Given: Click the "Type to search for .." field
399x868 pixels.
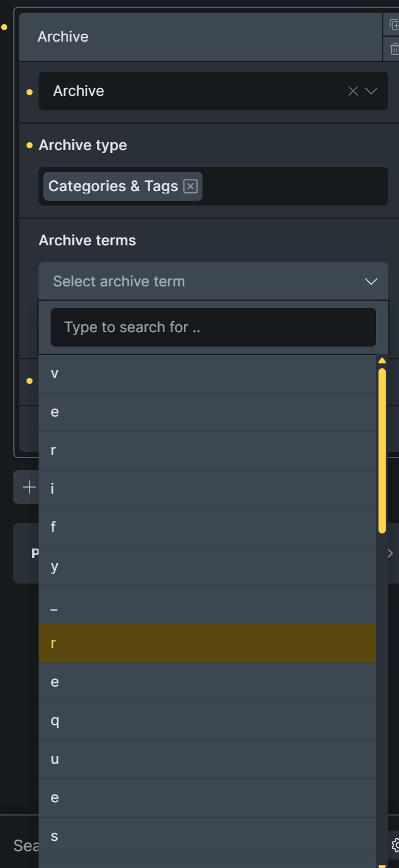Looking at the screenshot, I should pos(213,327).
